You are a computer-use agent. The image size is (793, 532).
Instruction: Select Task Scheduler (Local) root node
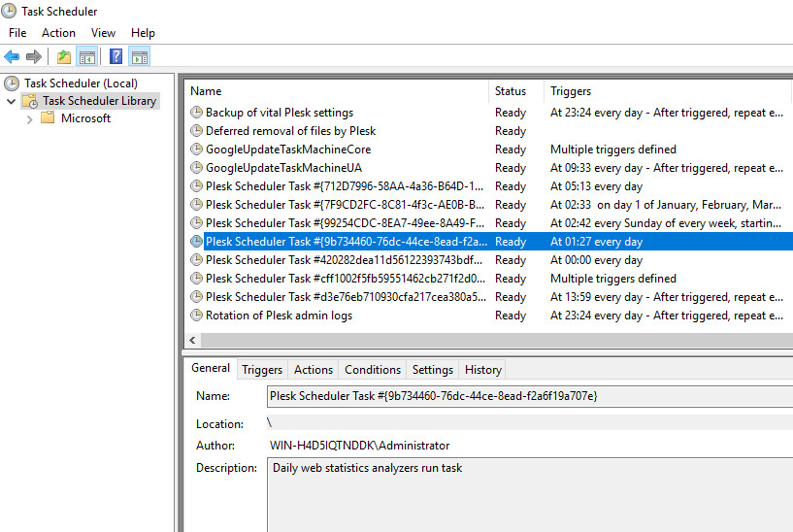pos(80,83)
